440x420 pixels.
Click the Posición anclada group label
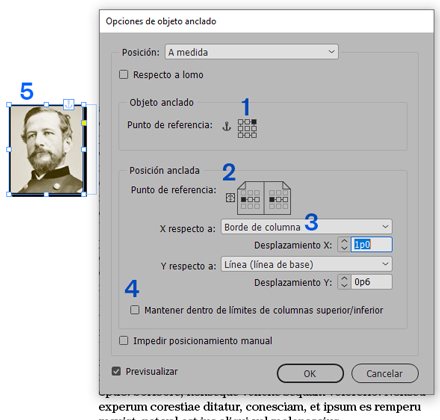click(164, 170)
